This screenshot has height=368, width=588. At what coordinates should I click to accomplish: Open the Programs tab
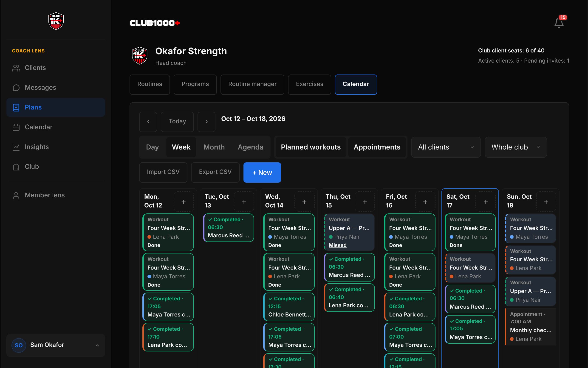[195, 84]
